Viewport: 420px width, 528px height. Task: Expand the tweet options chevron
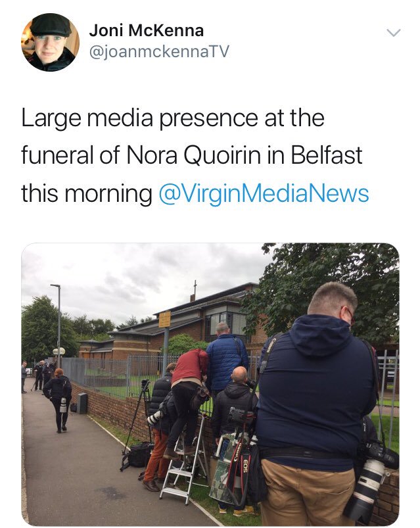click(x=393, y=33)
